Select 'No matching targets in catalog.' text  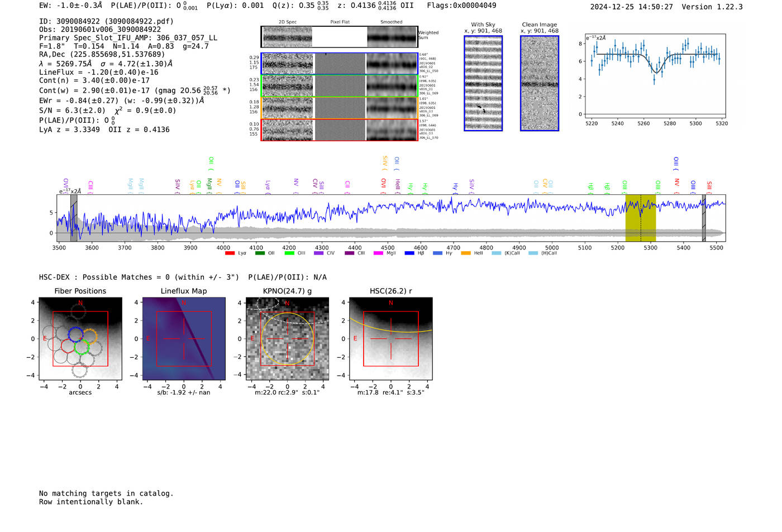pyautogui.click(x=106, y=493)
